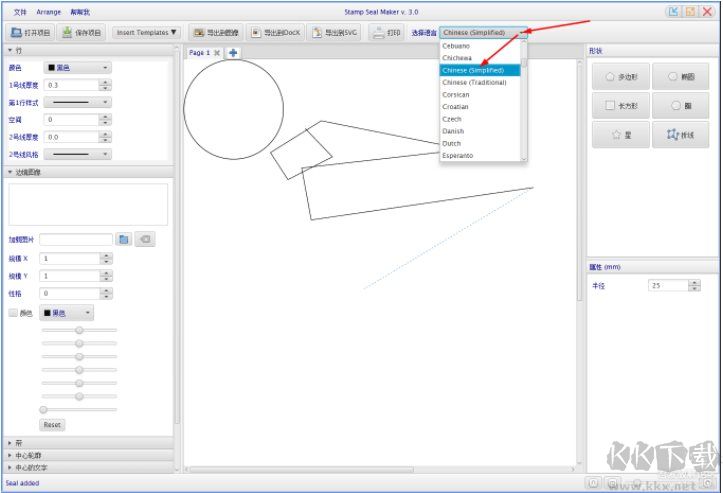Toggle the 颜色 checkbox in border image panel
The image size is (723, 493).
pos(14,313)
